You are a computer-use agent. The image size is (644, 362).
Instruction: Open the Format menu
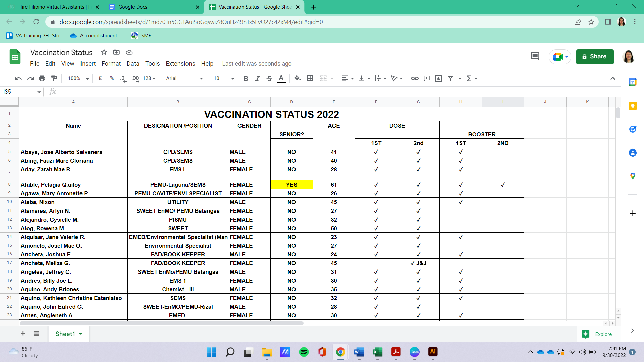[x=111, y=64]
